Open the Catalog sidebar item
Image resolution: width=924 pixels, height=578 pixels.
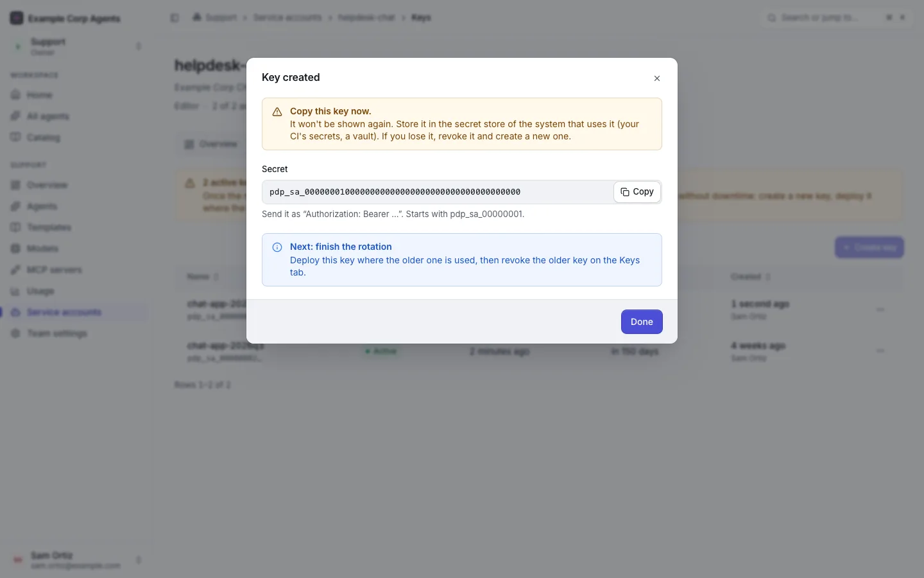(77, 137)
